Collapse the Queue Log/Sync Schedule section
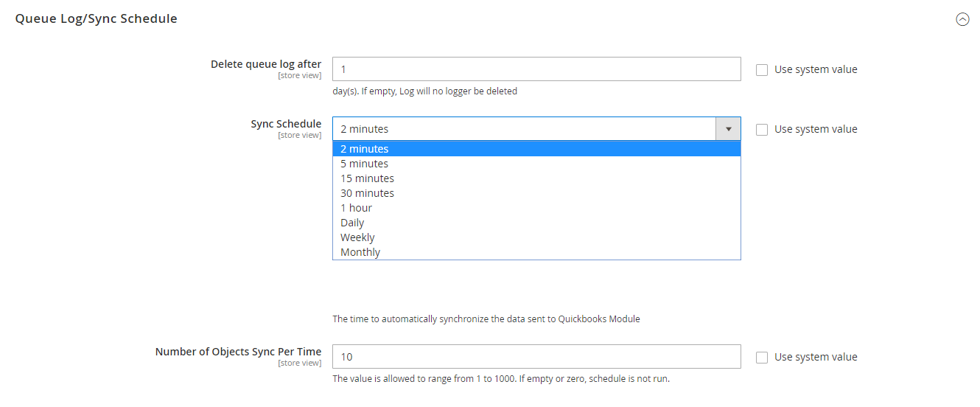This screenshot has height=407, width=980. (962, 20)
